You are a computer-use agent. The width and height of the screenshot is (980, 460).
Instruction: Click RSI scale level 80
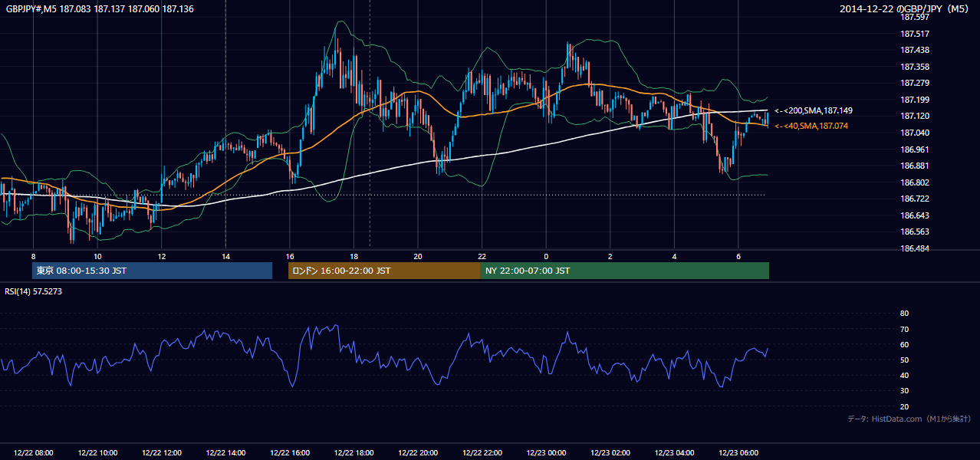pyautogui.click(x=904, y=314)
